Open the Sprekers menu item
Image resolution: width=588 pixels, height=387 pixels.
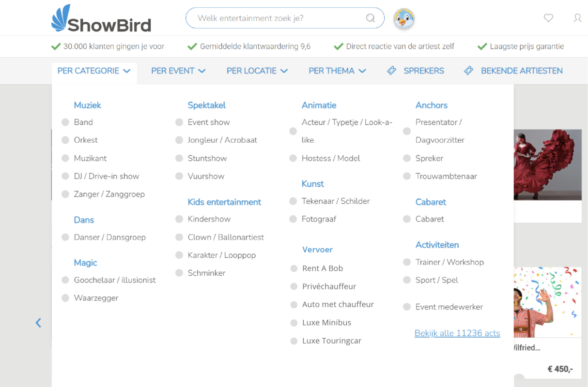424,71
